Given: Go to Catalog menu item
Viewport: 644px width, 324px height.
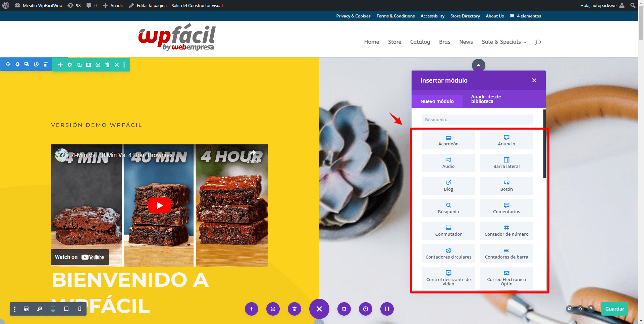Looking at the screenshot, I should point(420,42).
